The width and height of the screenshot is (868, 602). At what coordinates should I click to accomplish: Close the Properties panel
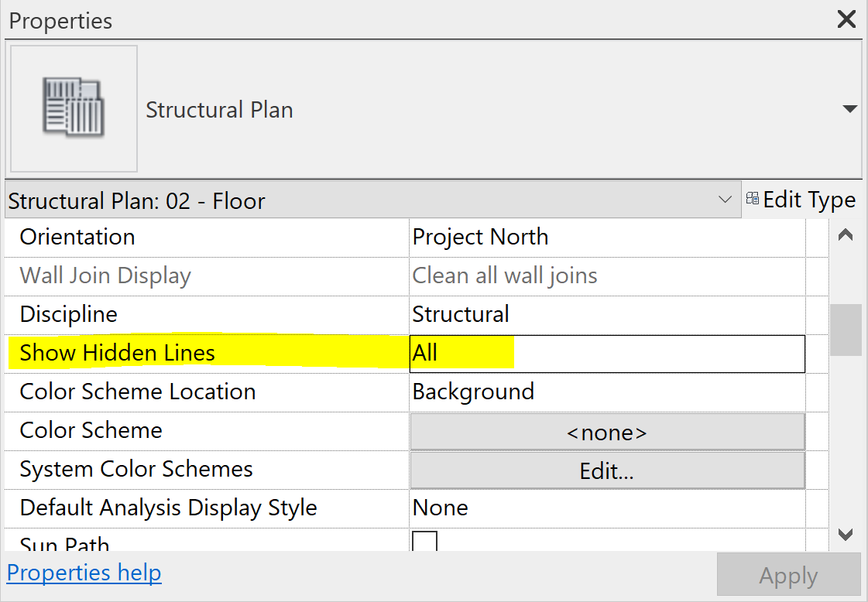(x=846, y=19)
